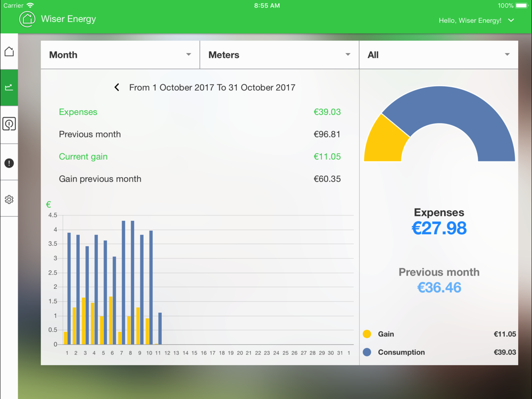Click the € axis unit label

(48, 204)
